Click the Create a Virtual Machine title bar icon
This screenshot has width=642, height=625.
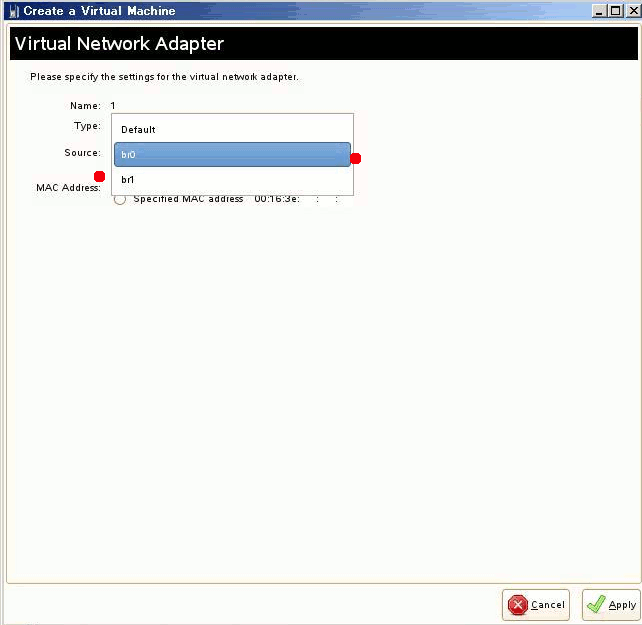click(14, 11)
